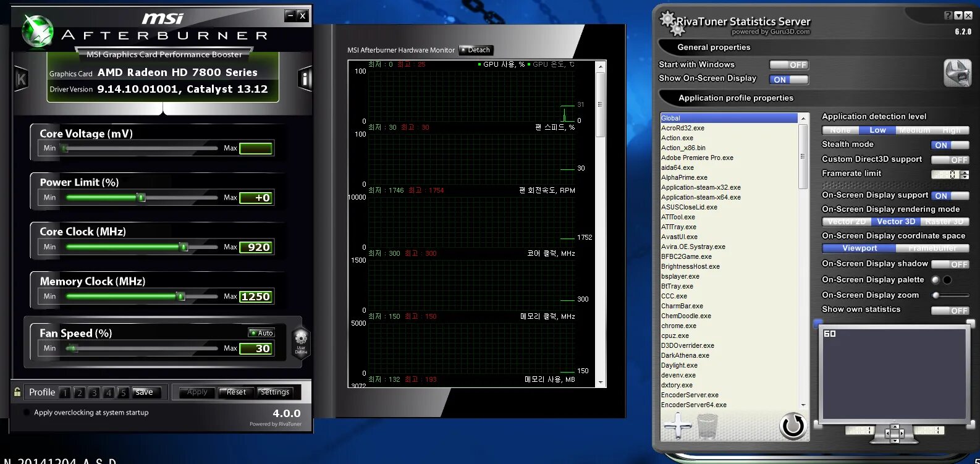Move OSD position down on monitor preview
Image resolution: width=980 pixels, height=464 pixels.
894,441
